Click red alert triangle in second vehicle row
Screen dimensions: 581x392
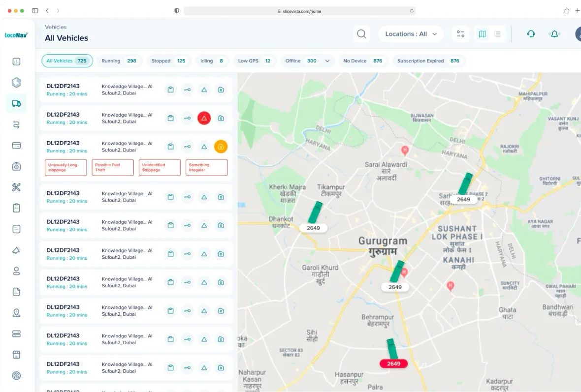coord(204,119)
